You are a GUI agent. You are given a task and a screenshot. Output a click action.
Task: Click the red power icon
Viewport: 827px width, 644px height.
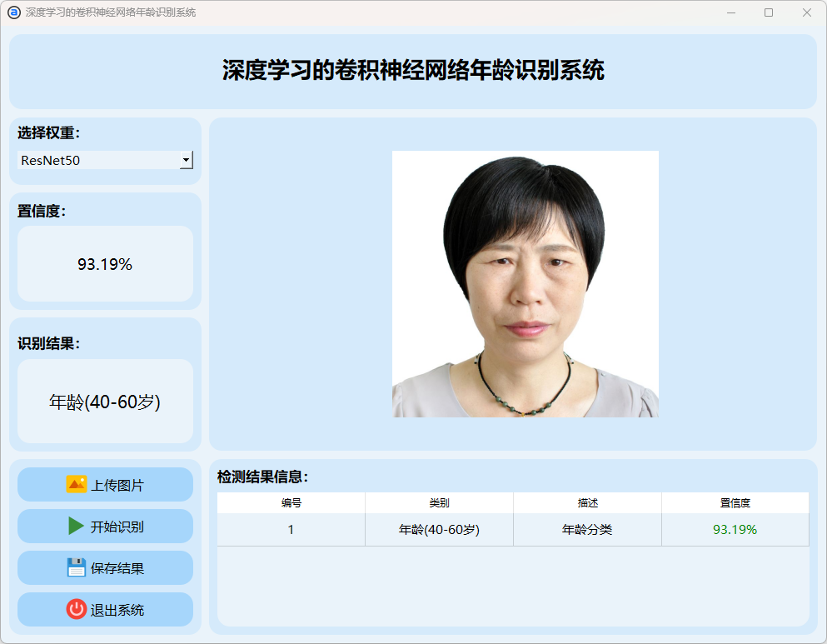77,609
